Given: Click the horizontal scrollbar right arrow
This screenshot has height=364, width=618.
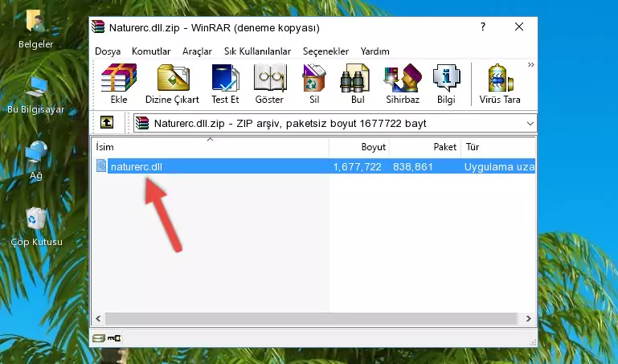Looking at the screenshot, I should (529, 318).
